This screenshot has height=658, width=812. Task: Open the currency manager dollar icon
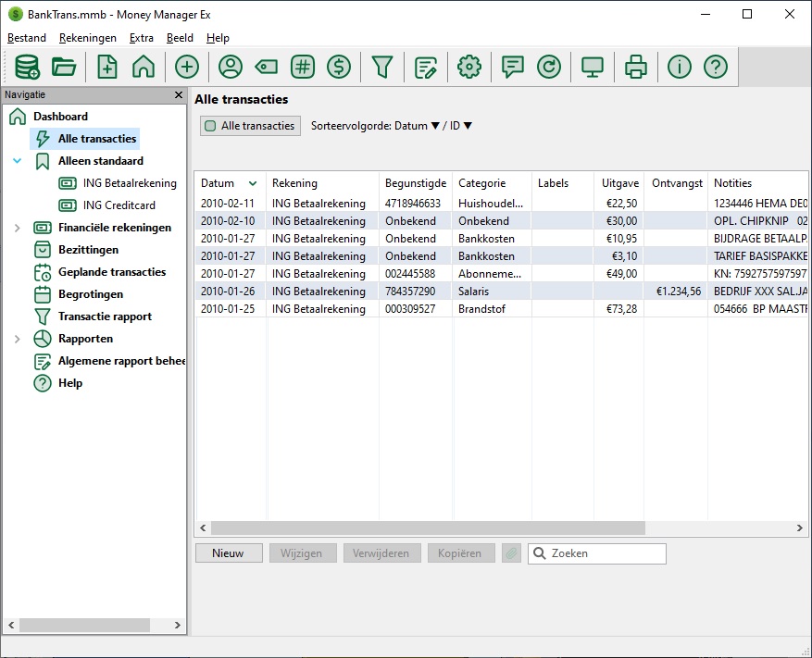click(339, 67)
